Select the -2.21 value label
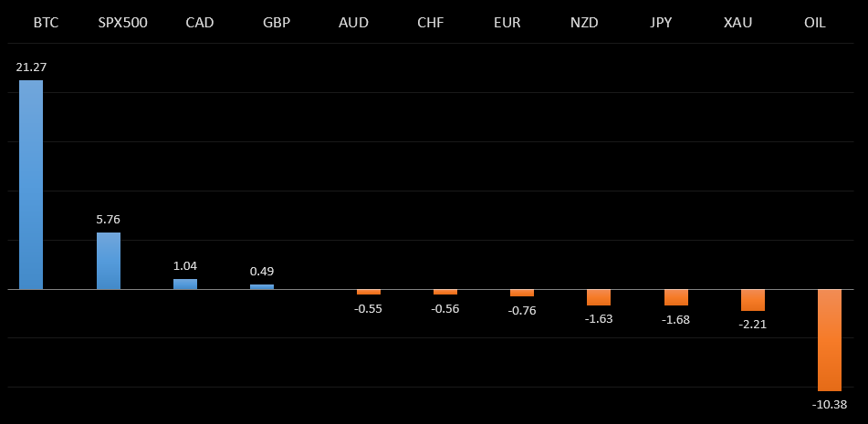868x424 pixels. pos(753,324)
